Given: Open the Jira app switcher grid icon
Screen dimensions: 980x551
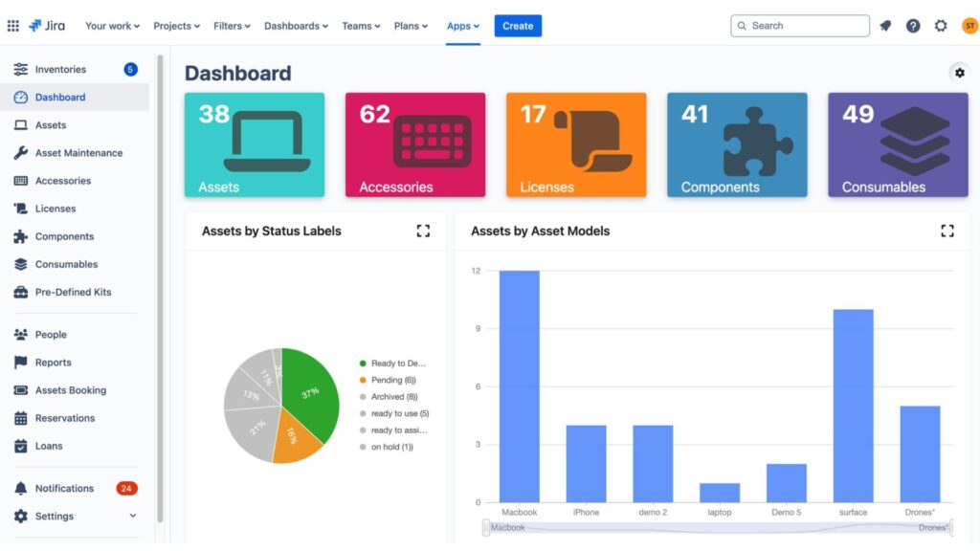Looking at the screenshot, I should [13, 26].
